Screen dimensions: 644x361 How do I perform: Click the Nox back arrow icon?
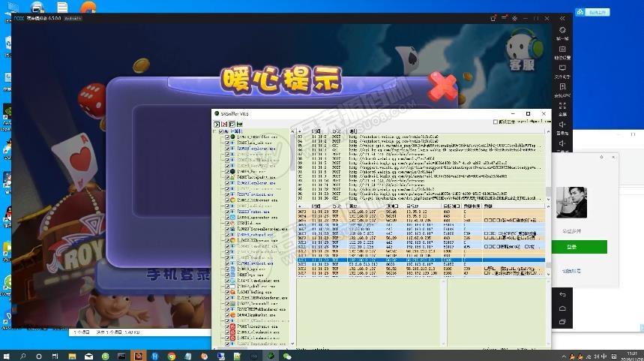562,294
